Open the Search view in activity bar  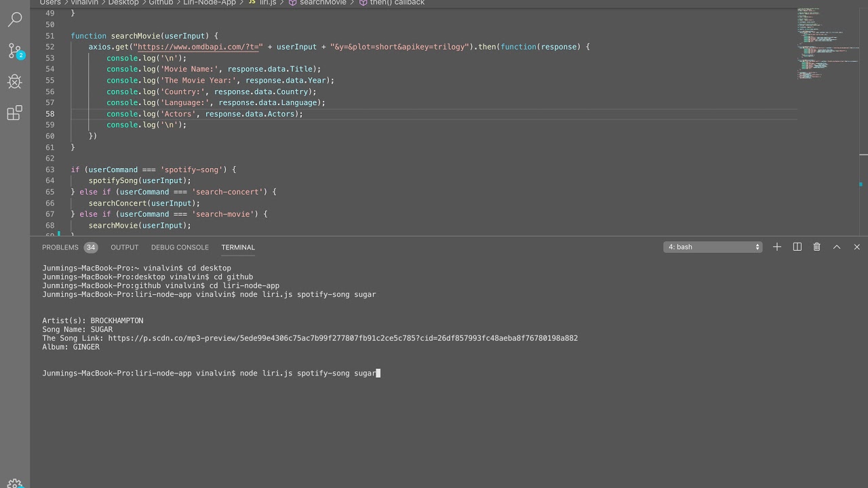point(14,19)
